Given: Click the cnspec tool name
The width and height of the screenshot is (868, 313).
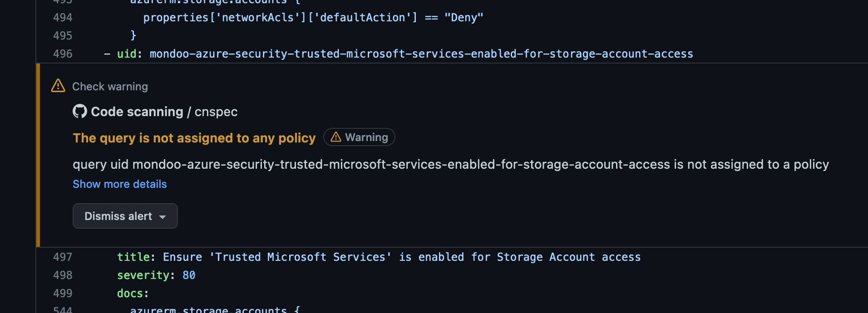Looking at the screenshot, I should [x=216, y=112].
